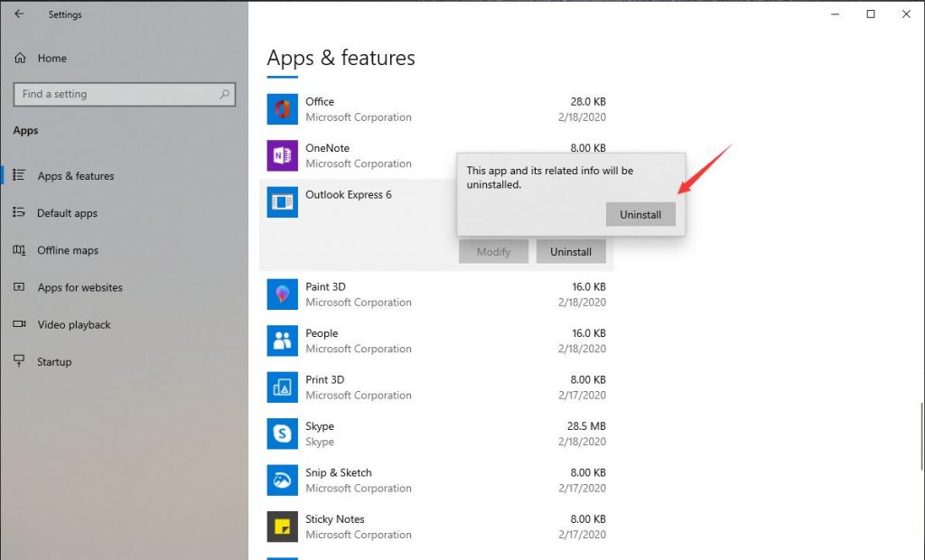Click the Sticky Notes app icon
925x560 pixels.
[282, 527]
